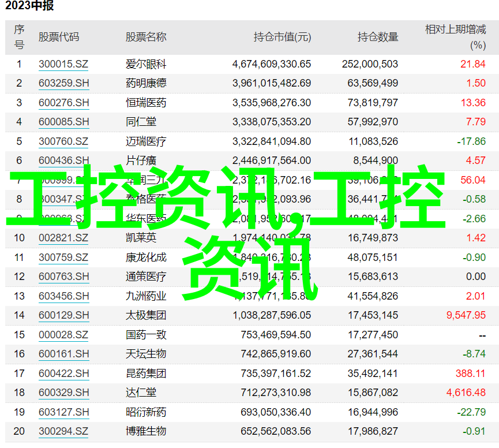499x448 pixels.
Task: Open stock code link 000028.SZ
Action: 63,335
